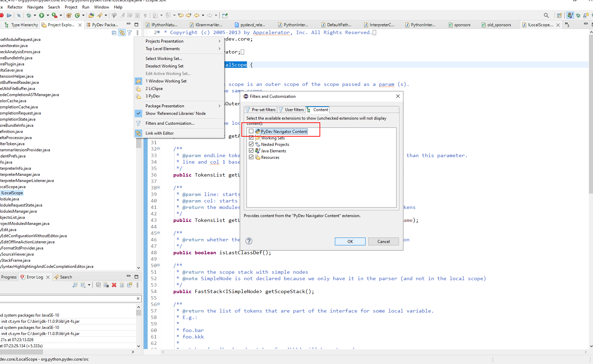Click the Debug bug icon in toolbar
This screenshot has width=593, height=364.
coord(29,15)
